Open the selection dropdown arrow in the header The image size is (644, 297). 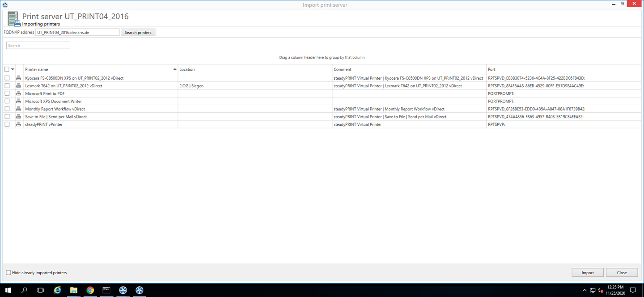pyautogui.click(x=13, y=69)
